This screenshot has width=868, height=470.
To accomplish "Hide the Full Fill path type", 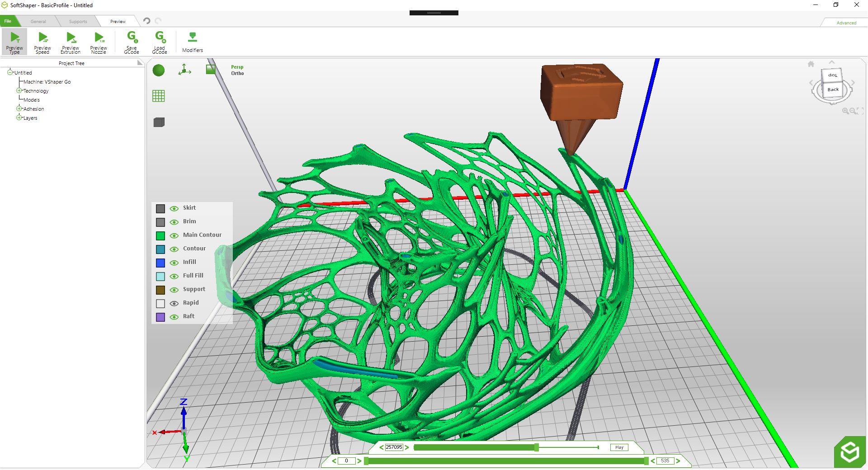I will pyautogui.click(x=174, y=276).
